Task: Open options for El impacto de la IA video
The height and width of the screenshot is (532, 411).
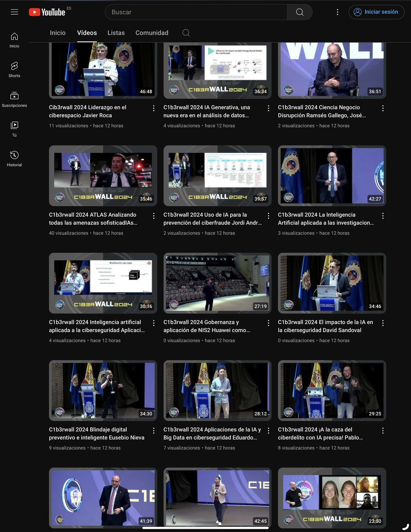Action: pyautogui.click(x=383, y=323)
